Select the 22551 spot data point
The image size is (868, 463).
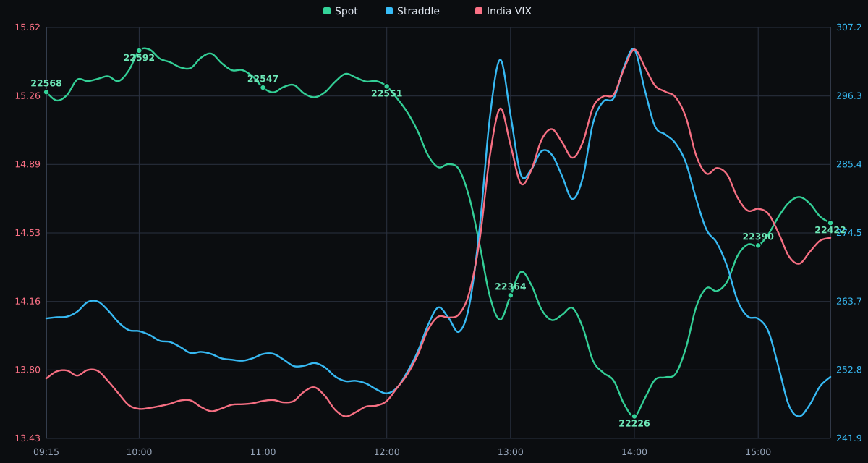(x=386, y=86)
